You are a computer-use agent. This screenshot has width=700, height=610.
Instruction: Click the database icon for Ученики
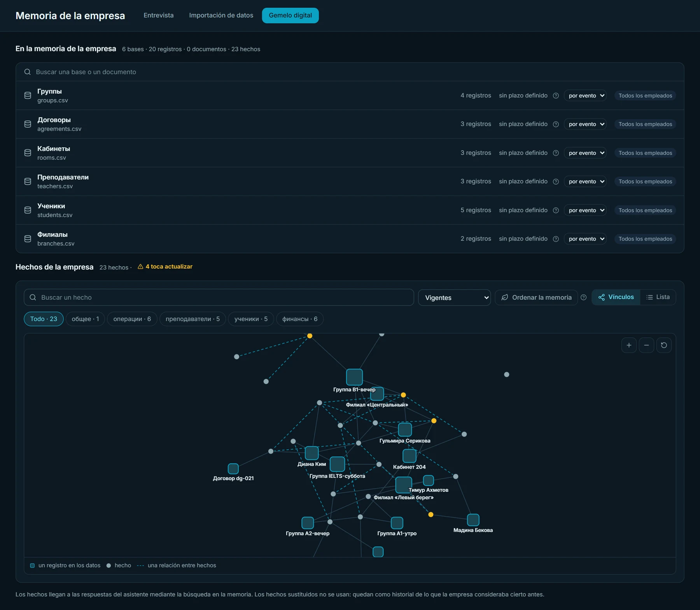[x=28, y=210]
